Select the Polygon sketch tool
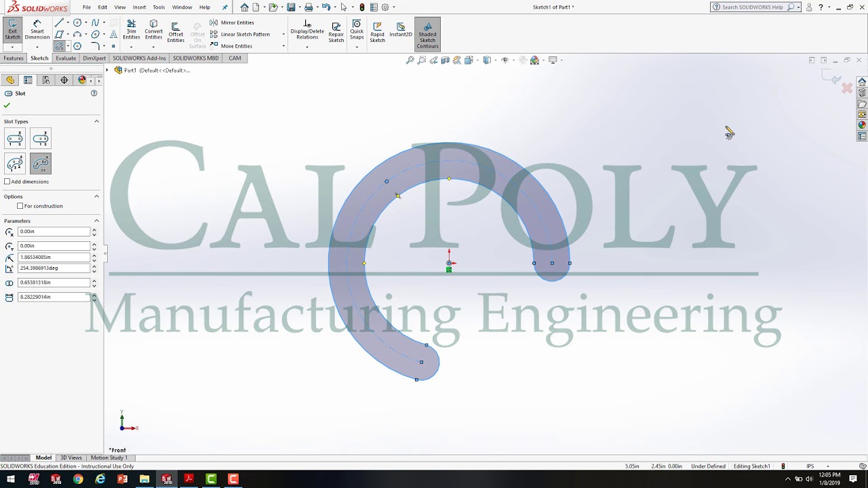868x488 pixels. pos(77,46)
